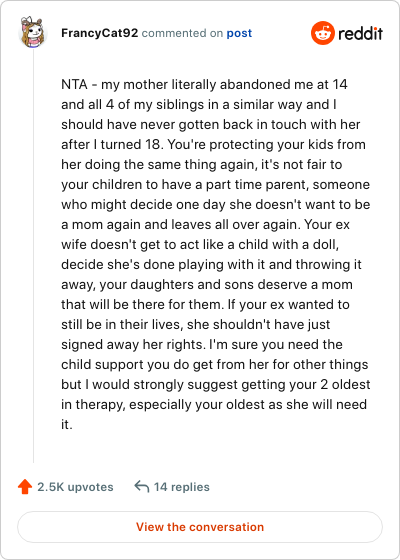Click the "NTA" verdict at comment start
This screenshot has width=400, height=560.
pos(74,85)
